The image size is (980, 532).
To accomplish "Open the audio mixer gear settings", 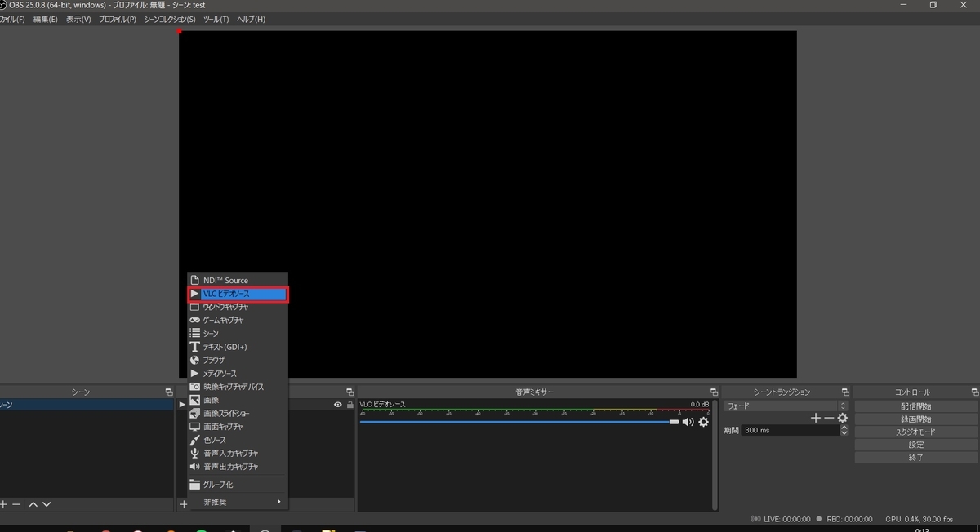I will pyautogui.click(x=703, y=422).
